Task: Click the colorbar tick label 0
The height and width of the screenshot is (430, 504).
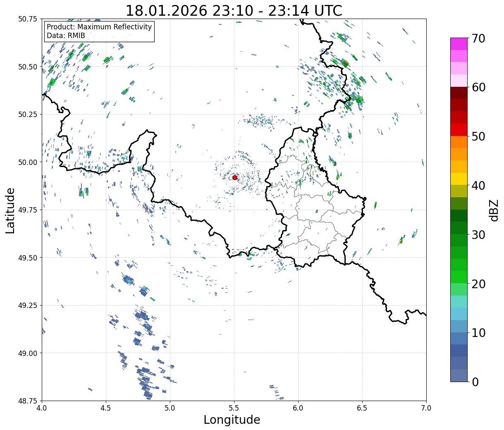Action: point(475,382)
